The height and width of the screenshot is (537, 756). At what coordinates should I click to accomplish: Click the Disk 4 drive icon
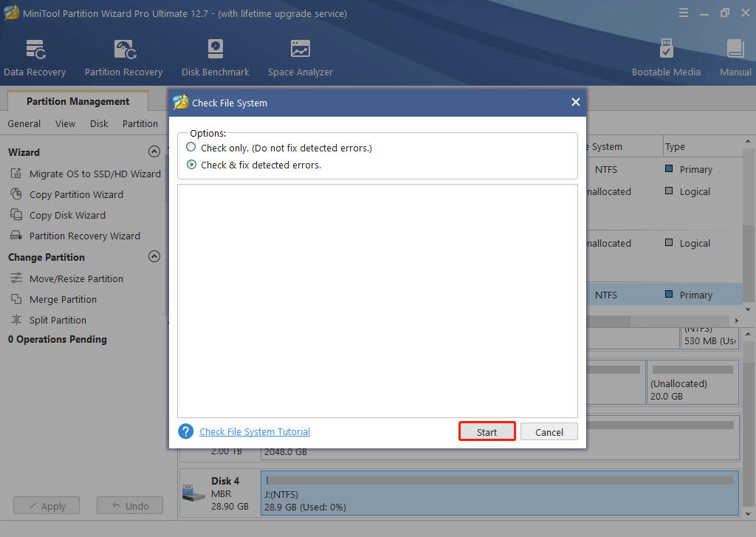(194, 493)
